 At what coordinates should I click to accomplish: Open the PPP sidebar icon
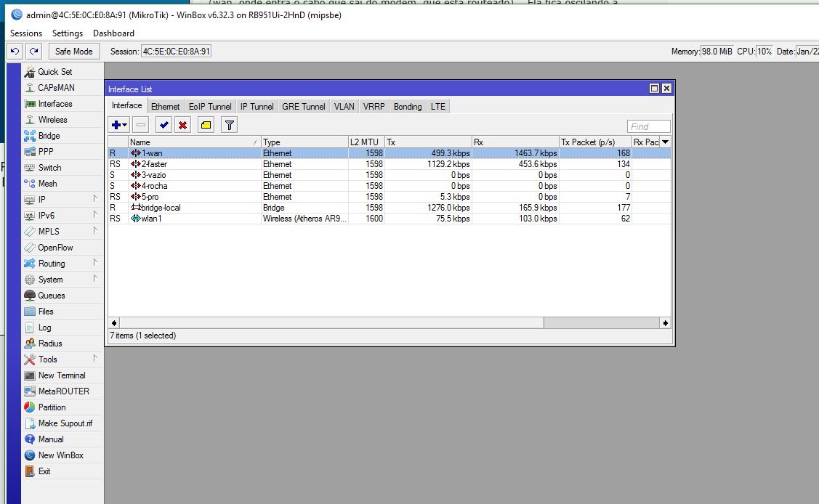[x=29, y=152]
